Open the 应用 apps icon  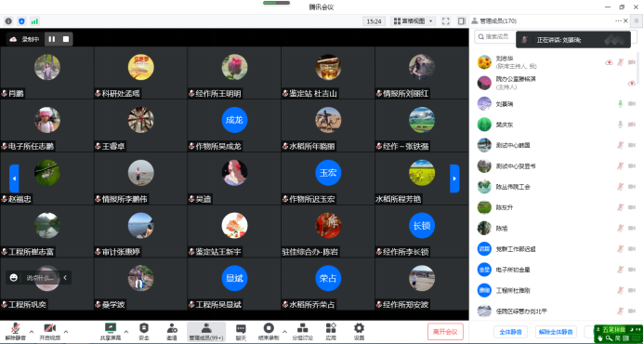click(x=331, y=327)
